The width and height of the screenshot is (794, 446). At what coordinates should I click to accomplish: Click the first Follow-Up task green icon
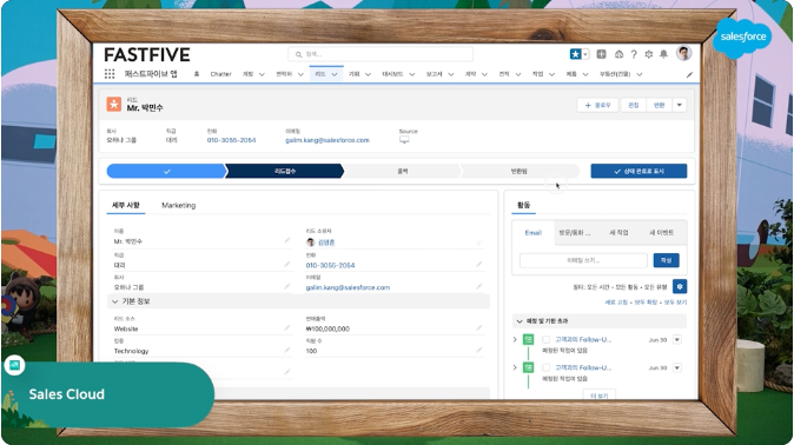528,340
